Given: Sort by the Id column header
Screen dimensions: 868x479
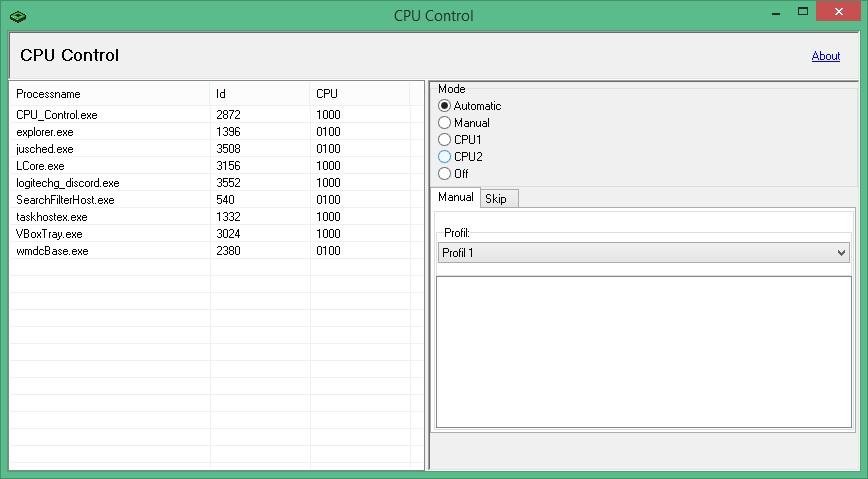Looking at the screenshot, I should pyautogui.click(x=260, y=94).
